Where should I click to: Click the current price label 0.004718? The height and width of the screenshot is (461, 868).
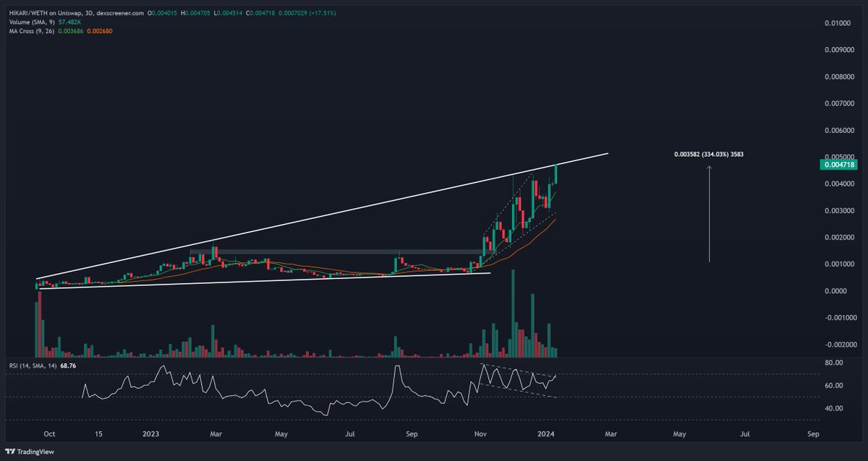click(839, 165)
